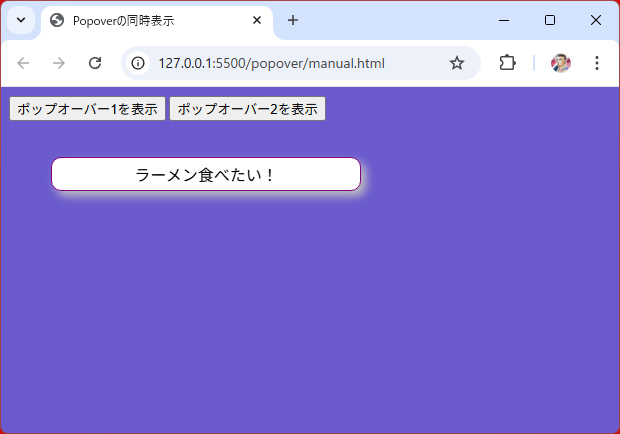
Task: Maximize the Chrome window
Action: coord(550,20)
